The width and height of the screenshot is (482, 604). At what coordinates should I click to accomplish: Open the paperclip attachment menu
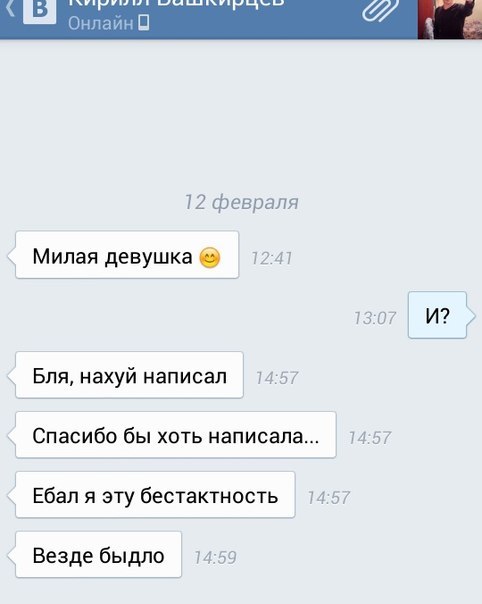click(x=380, y=10)
